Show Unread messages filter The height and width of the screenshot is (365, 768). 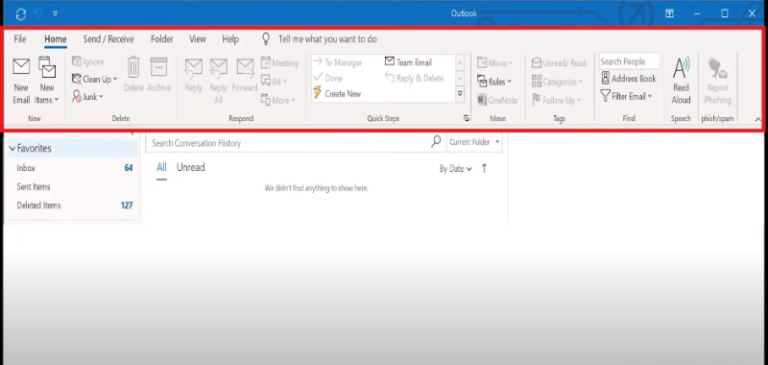[191, 168]
